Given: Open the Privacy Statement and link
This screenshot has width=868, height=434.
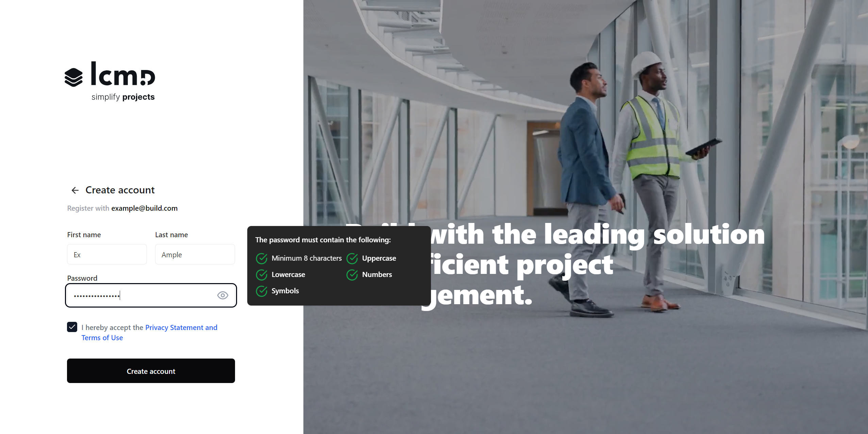Looking at the screenshot, I should 181,328.
